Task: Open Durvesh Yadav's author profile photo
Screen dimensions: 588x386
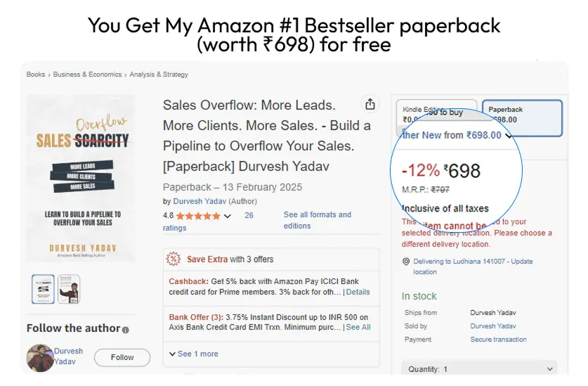Action: click(x=40, y=357)
